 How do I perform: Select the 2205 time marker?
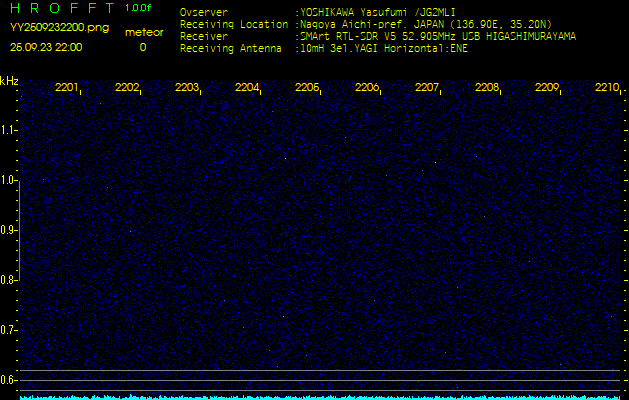point(307,88)
